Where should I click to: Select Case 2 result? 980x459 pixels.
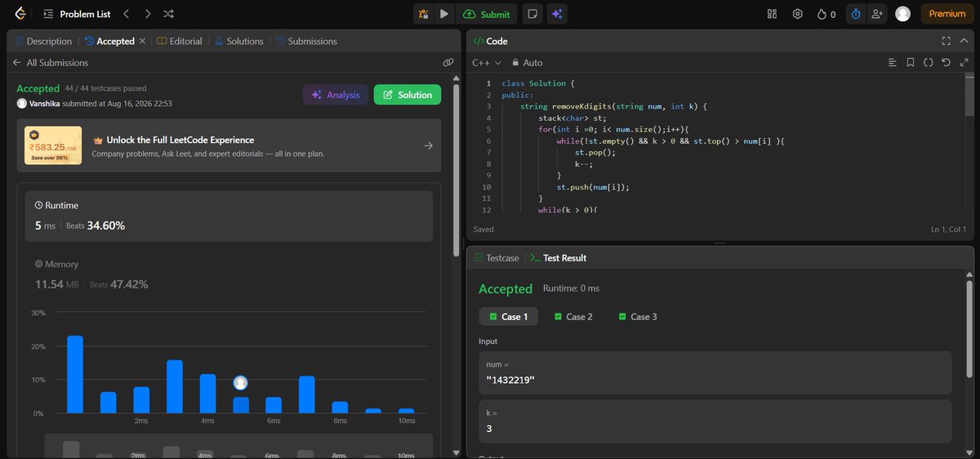(x=573, y=317)
